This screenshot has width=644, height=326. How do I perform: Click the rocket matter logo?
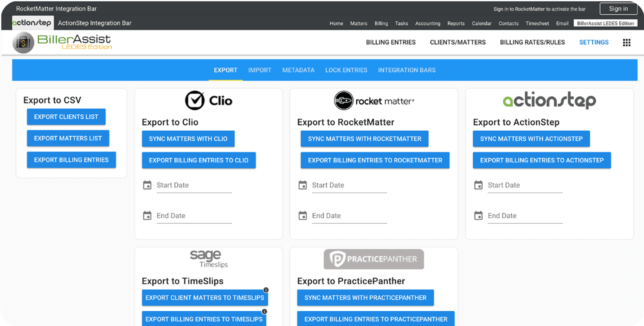tap(374, 100)
